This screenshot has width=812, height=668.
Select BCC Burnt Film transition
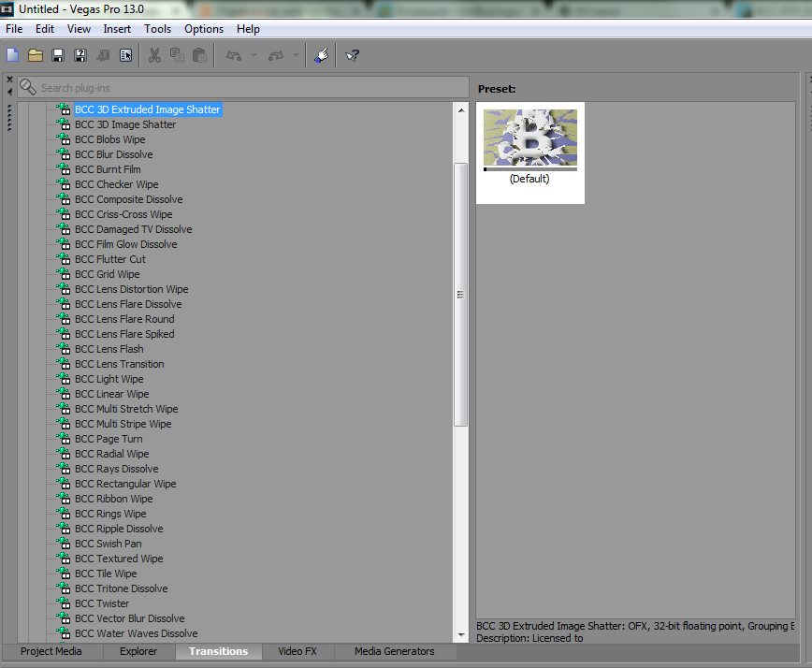point(108,169)
